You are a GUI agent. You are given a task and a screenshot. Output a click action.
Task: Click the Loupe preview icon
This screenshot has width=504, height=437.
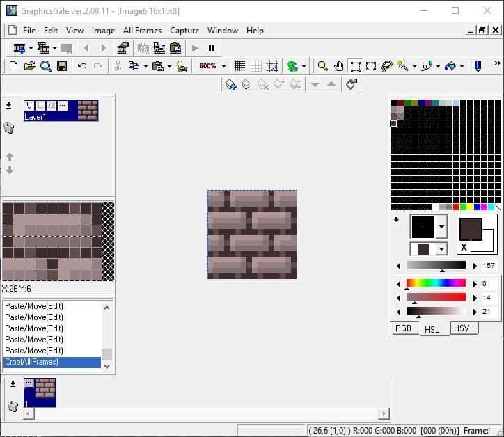click(46, 66)
